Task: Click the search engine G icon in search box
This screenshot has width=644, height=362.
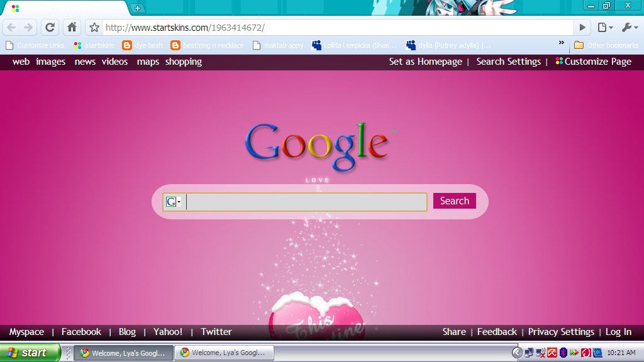Action: tap(171, 201)
